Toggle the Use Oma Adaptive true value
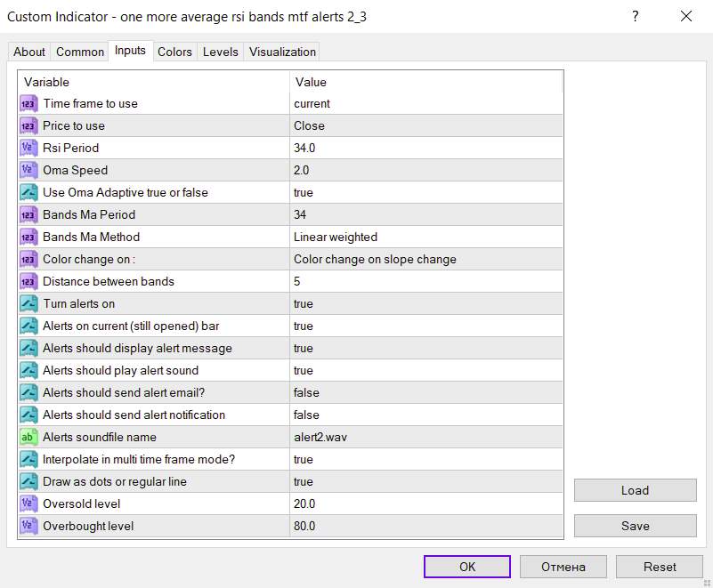This screenshot has height=588, width=713. pyautogui.click(x=425, y=192)
